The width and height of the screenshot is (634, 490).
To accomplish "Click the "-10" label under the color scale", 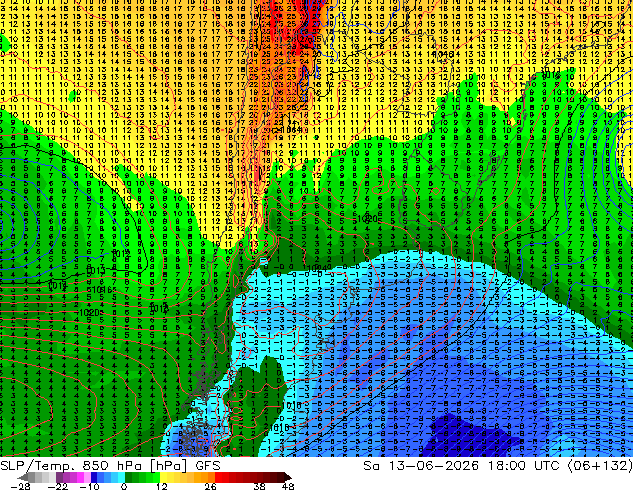I will coord(89,486).
